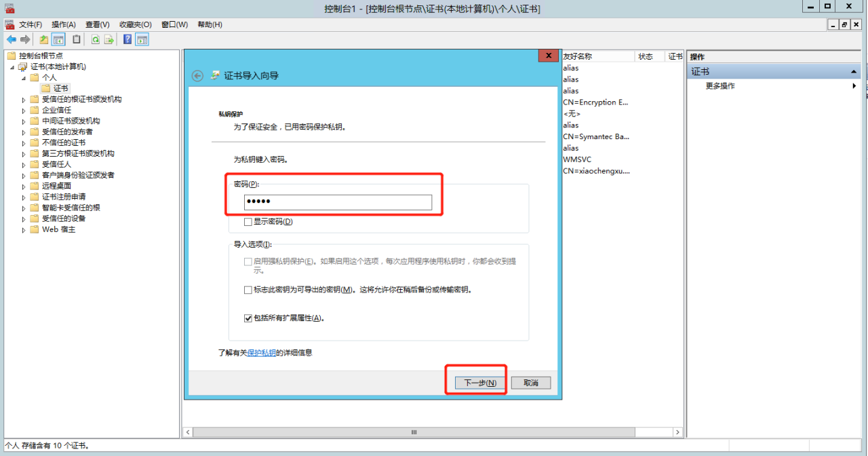Click the blue Back arrow in the toolbar
The image size is (868, 456).
(x=12, y=39)
